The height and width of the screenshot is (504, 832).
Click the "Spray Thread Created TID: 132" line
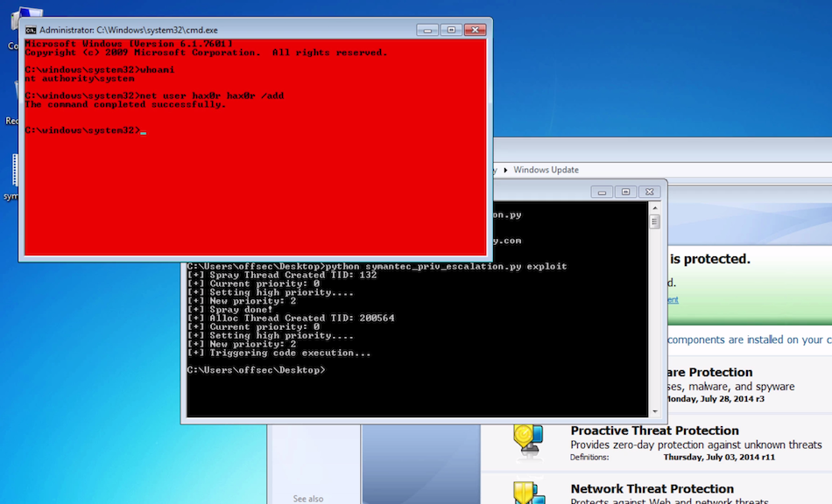click(282, 275)
